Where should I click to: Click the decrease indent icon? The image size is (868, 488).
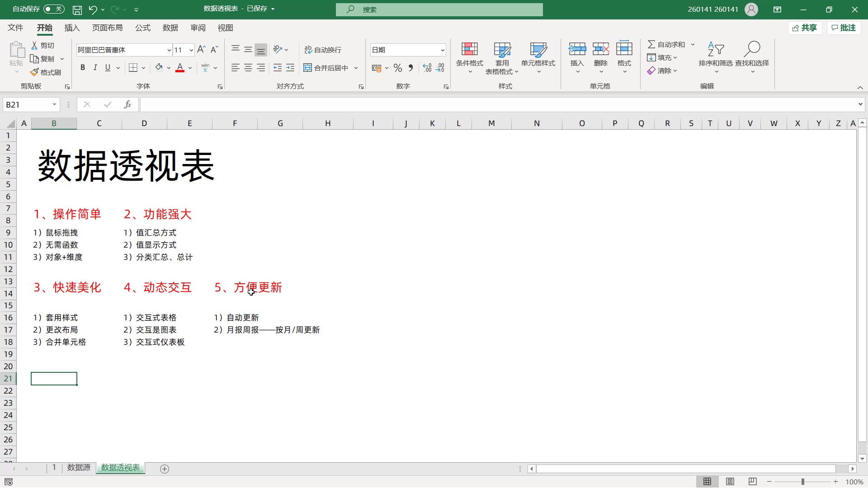[x=278, y=68]
